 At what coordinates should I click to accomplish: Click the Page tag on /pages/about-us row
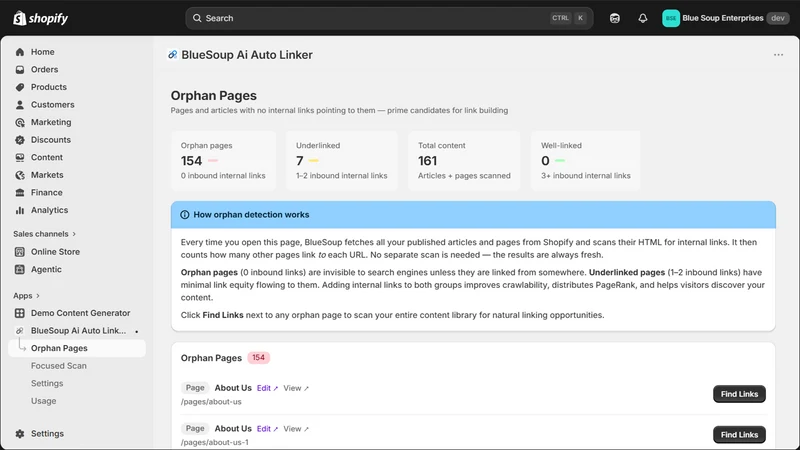tap(195, 388)
